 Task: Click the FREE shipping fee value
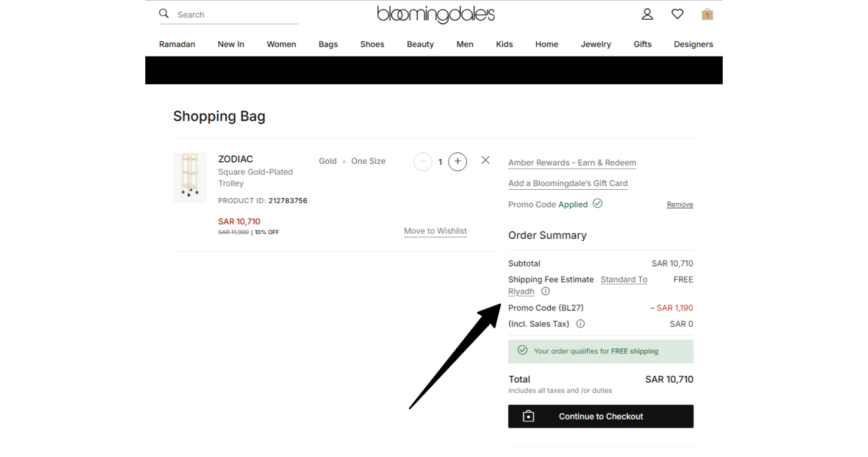pos(683,279)
